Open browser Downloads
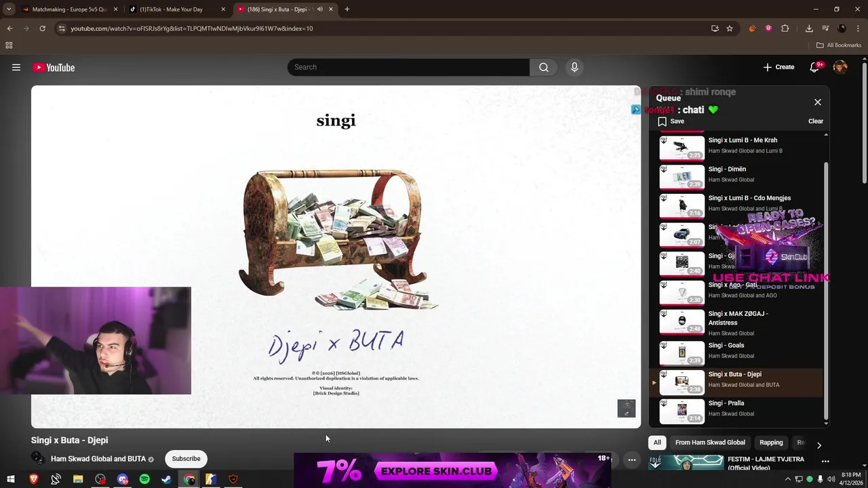Screen dimensions: 868x488 [809, 28]
